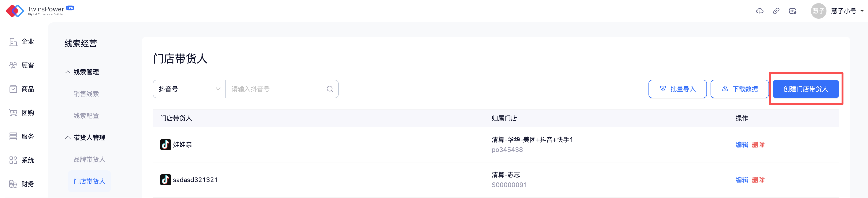The width and height of the screenshot is (868, 198).
Task: Click the cloud download icon in header
Action: pos(759,11)
